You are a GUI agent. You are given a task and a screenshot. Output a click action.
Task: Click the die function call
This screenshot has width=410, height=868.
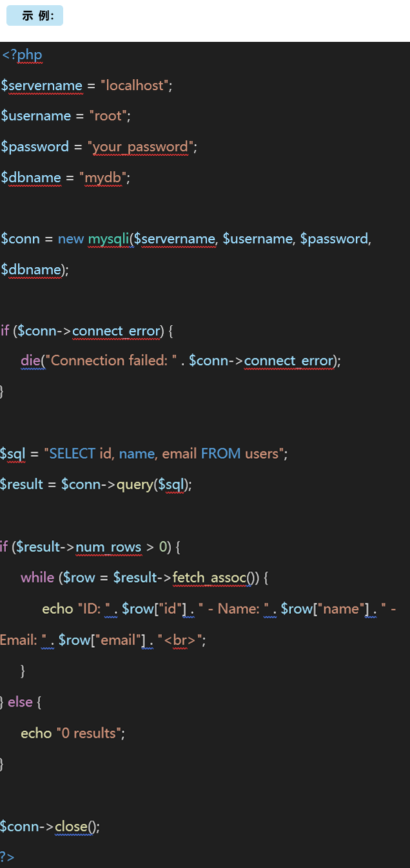(30, 361)
